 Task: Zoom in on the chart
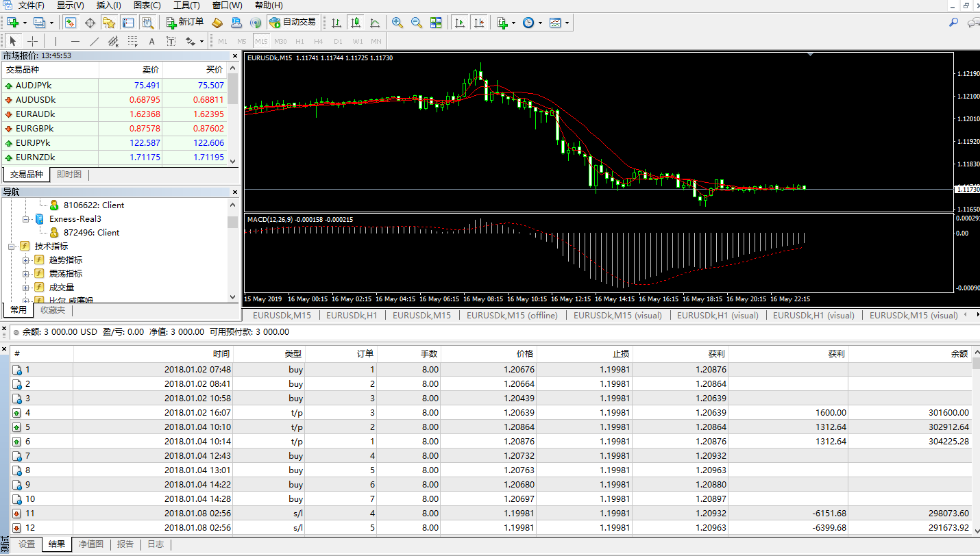397,23
